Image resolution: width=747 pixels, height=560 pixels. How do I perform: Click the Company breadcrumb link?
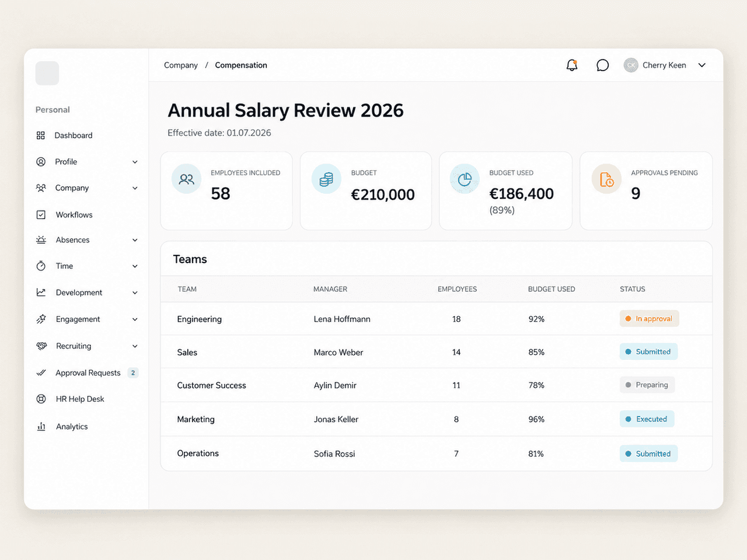pos(181,65)
